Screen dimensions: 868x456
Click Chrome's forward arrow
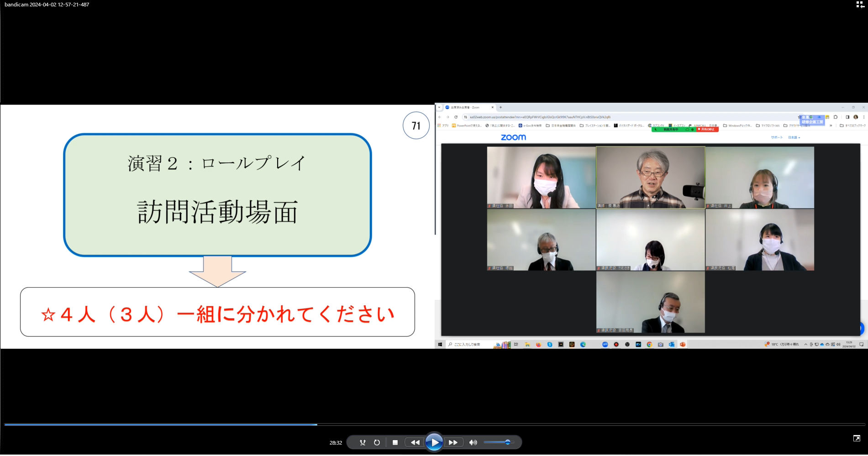tap(447, 117)
